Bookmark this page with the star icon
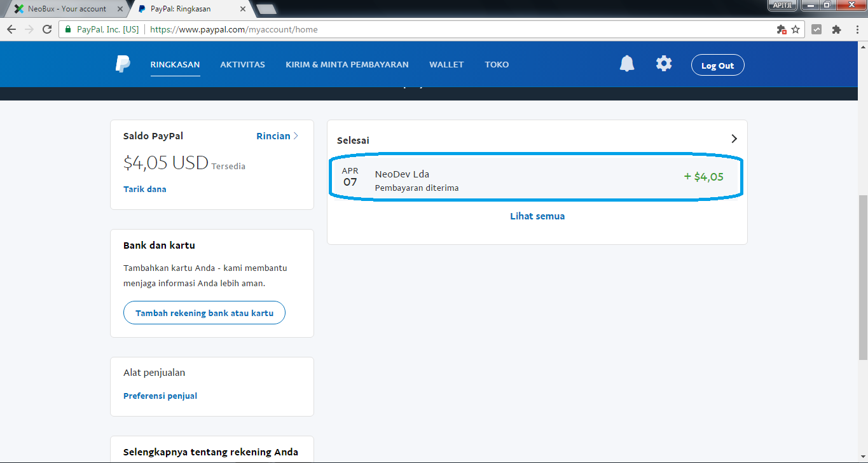The width and height of the screenshot is (868, 463). coord(796,29)
